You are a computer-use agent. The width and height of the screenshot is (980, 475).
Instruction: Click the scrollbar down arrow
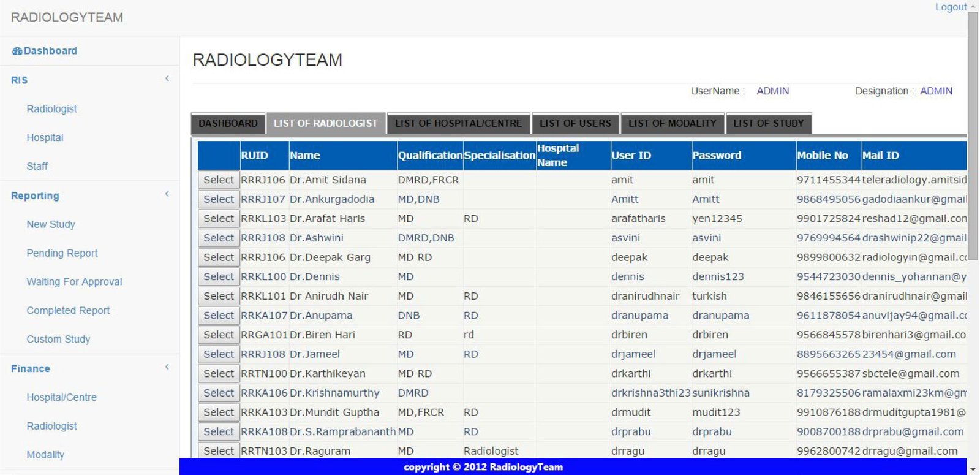coord(973,469)
